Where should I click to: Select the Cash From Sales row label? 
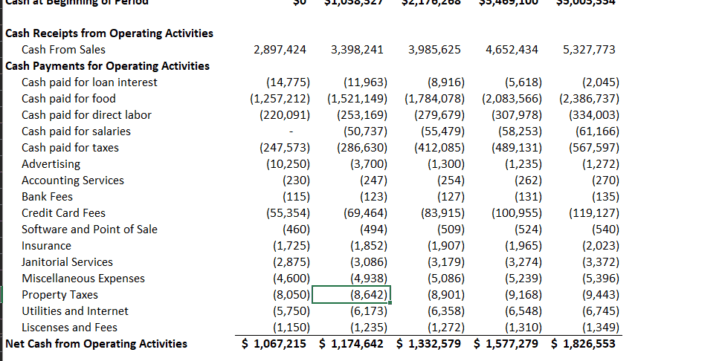tap(63, 49)
